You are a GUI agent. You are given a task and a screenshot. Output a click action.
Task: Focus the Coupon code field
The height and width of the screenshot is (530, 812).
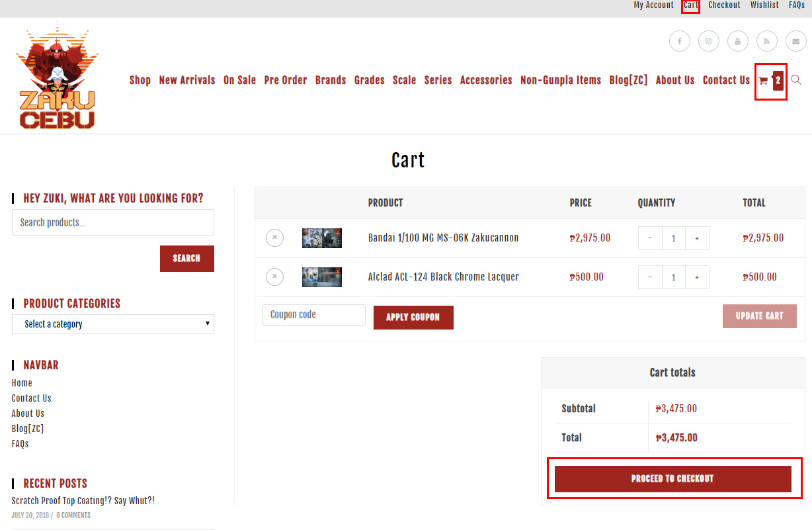tap(314, 315)
